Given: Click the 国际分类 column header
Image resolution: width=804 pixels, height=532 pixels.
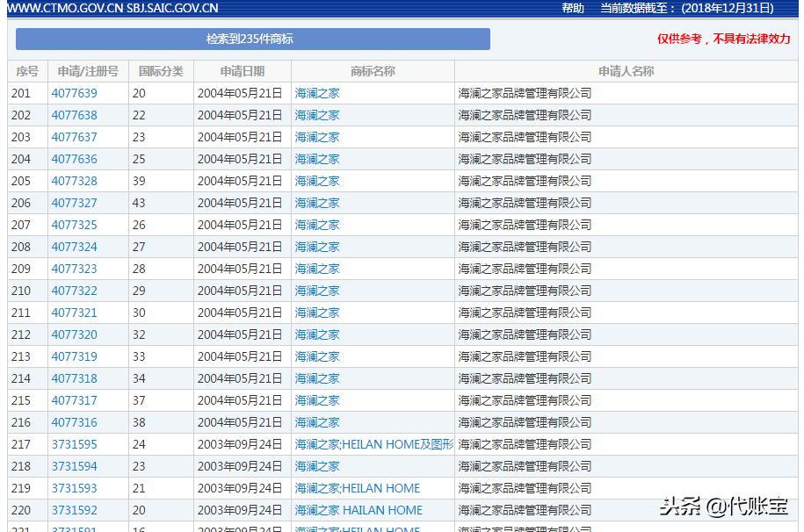Looking at the screenshot, I should (161, 71).
